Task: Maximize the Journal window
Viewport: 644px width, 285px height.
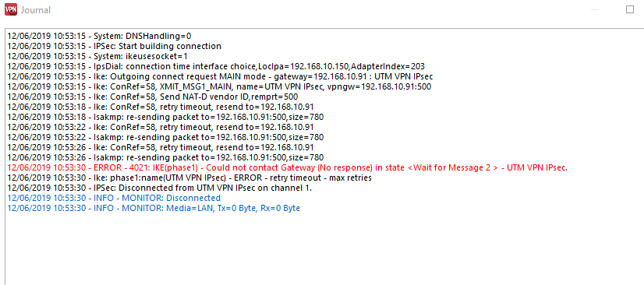Action: click(630, 9)
